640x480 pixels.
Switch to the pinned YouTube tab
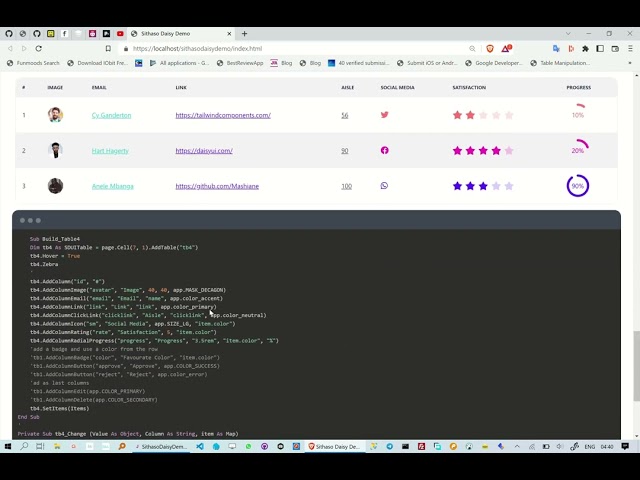pos(120,34)
